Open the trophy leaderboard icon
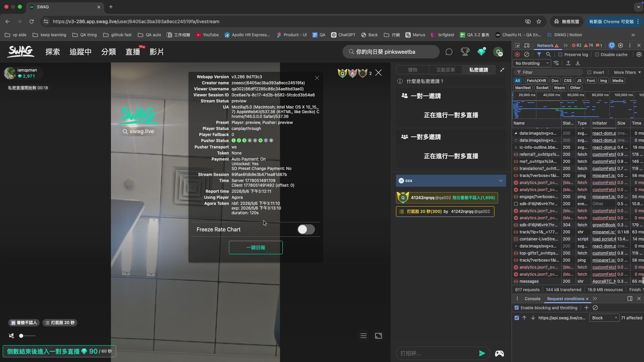This screenshot has width=644, height=362. (465, 52)
